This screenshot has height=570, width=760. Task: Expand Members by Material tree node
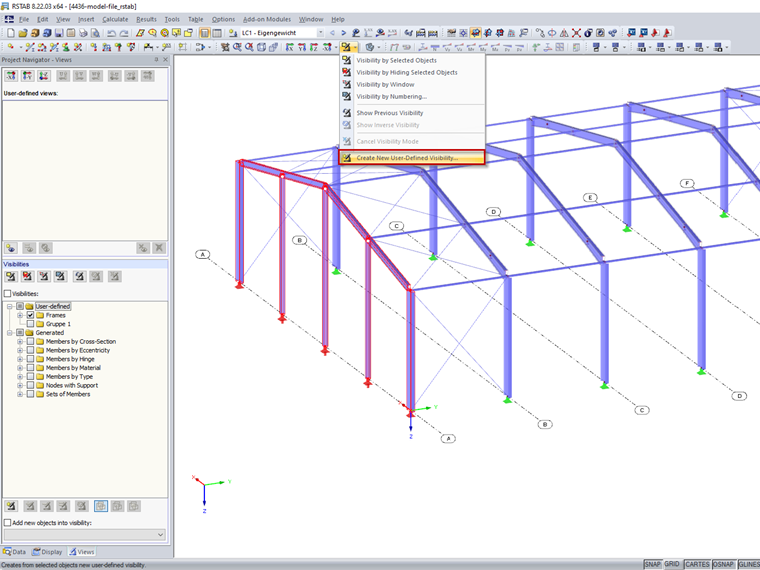click(x=20, y=367)
